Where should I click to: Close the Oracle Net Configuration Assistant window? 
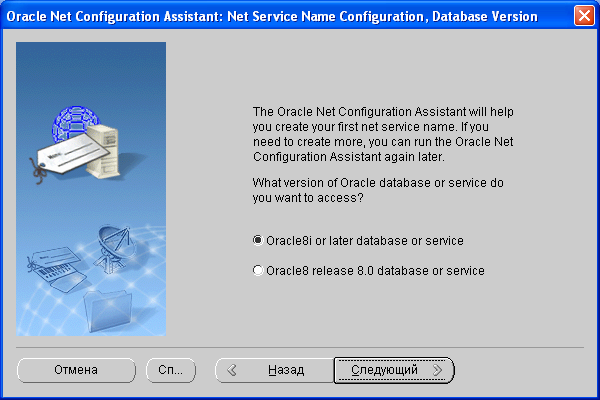(x=584, y=16)
